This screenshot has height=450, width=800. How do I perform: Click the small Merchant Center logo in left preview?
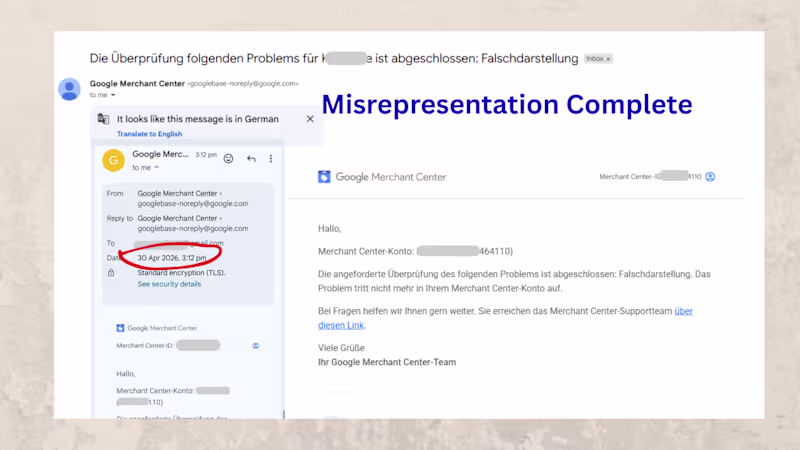(120, 328)
